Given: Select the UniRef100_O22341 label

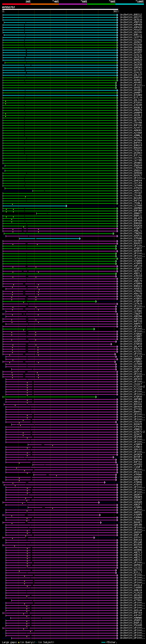Looking at the screenshot, I should coord(131,40).
